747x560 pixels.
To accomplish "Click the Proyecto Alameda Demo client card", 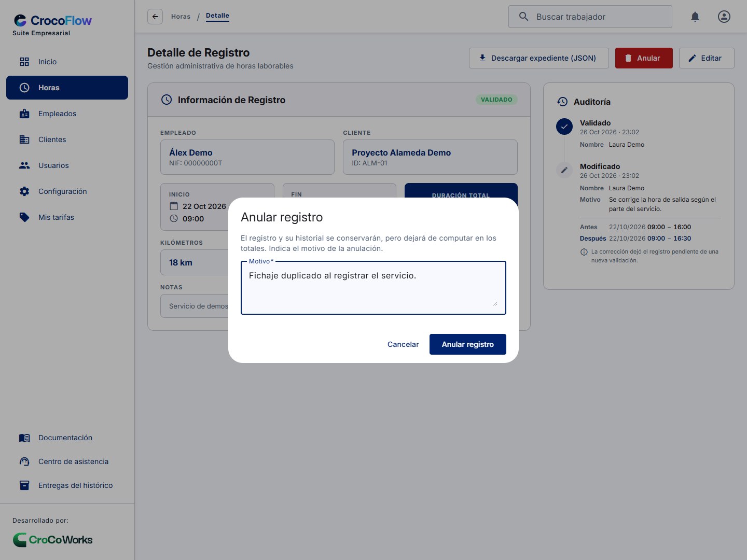I will pyautogui.click(x=430, y=157).
